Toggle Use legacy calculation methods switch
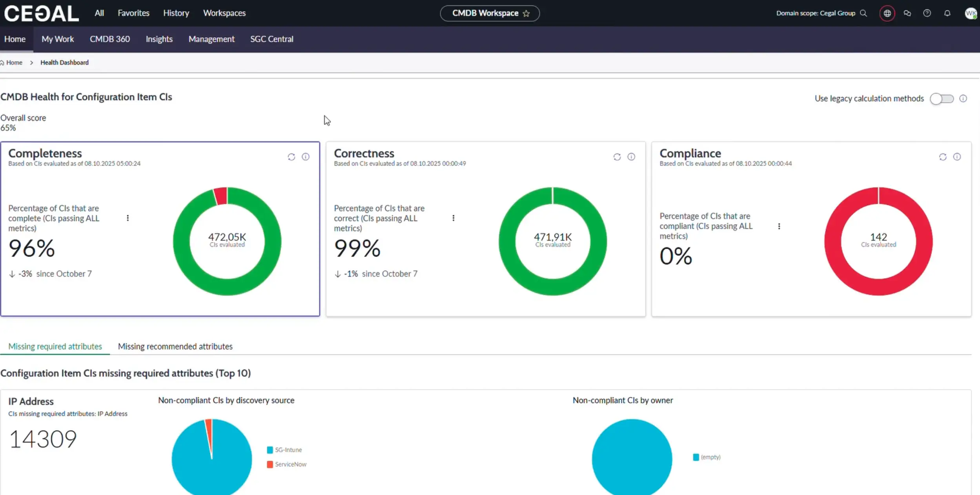This screenshot has width=980, height=495. tap(942, 99)
